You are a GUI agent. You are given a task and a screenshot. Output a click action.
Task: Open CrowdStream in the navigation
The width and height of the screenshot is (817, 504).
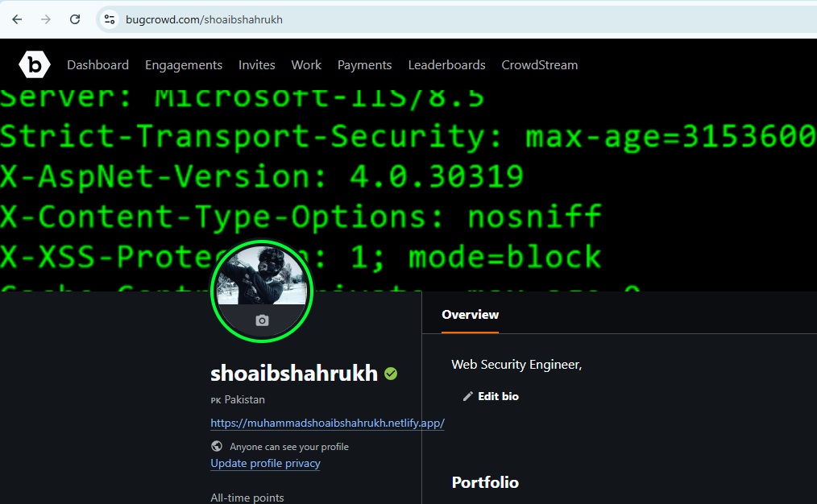click(540, 65)
